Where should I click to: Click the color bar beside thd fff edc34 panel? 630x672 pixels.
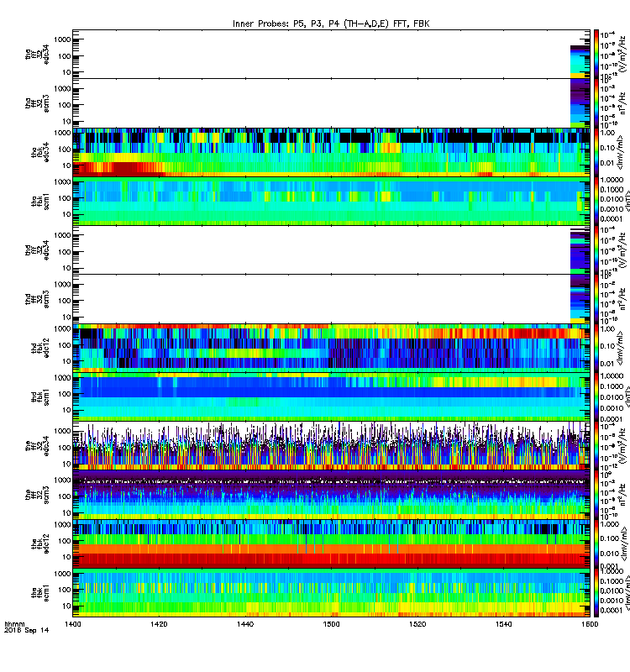click(x=596, y=249)
